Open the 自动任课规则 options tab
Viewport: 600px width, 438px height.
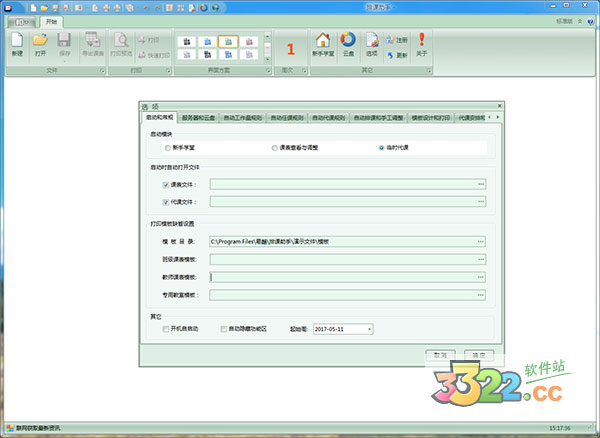tap(287, 118)
